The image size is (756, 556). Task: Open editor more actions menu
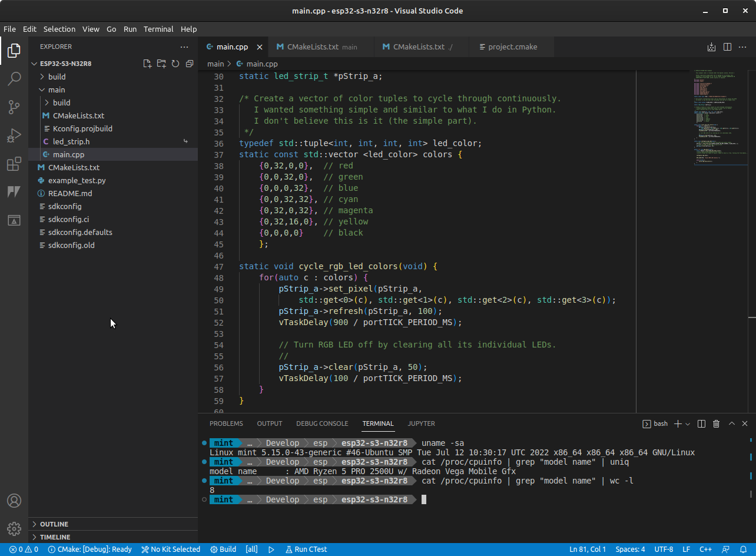click(743, 47)
